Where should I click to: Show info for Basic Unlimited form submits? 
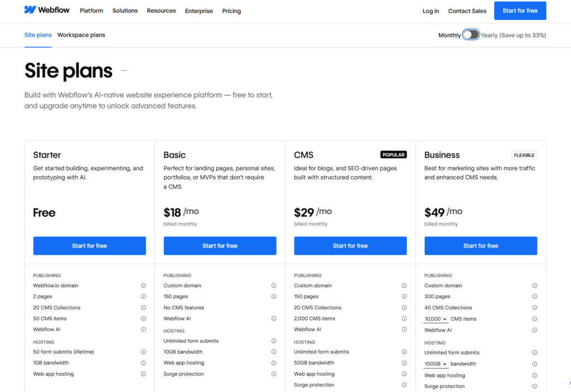click(x=274, y=341)
